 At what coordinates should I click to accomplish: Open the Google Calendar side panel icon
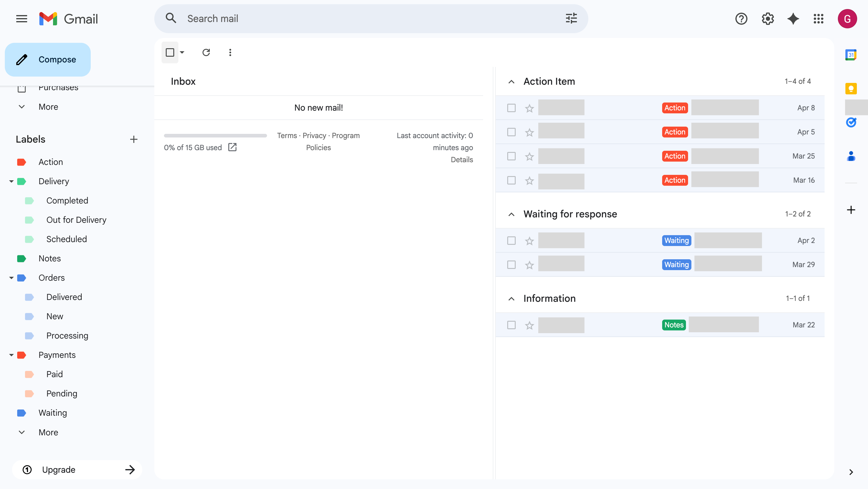point(851,55)
